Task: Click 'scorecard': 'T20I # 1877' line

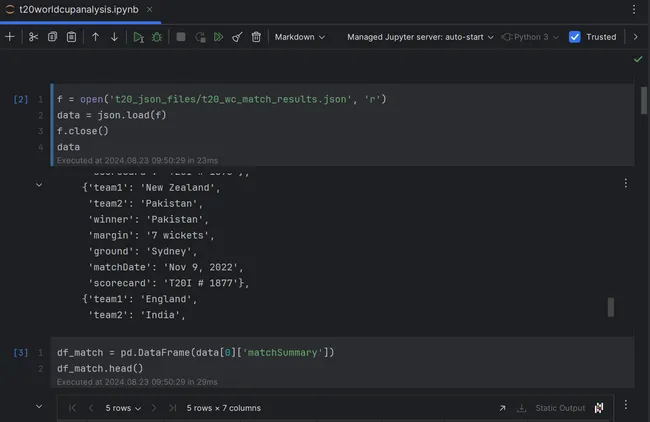Action: (168, 283)
